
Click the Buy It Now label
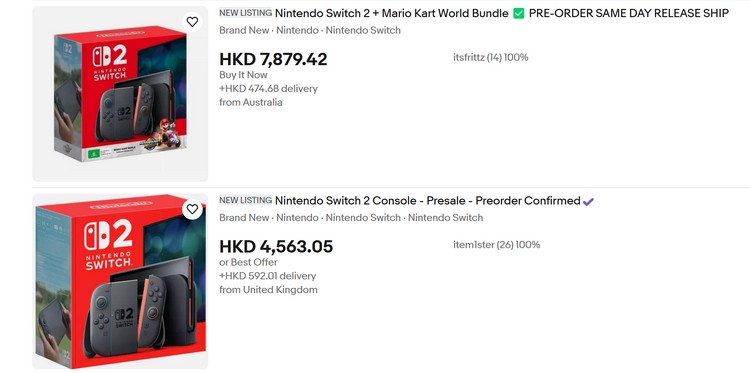coord(243,75)
